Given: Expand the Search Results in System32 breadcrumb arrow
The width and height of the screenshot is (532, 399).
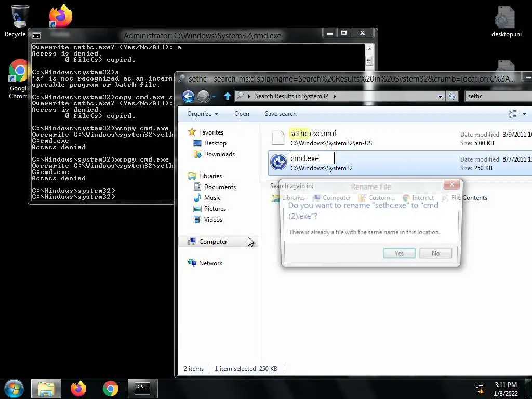Looking at the screenshot, I should click(334, 96).
